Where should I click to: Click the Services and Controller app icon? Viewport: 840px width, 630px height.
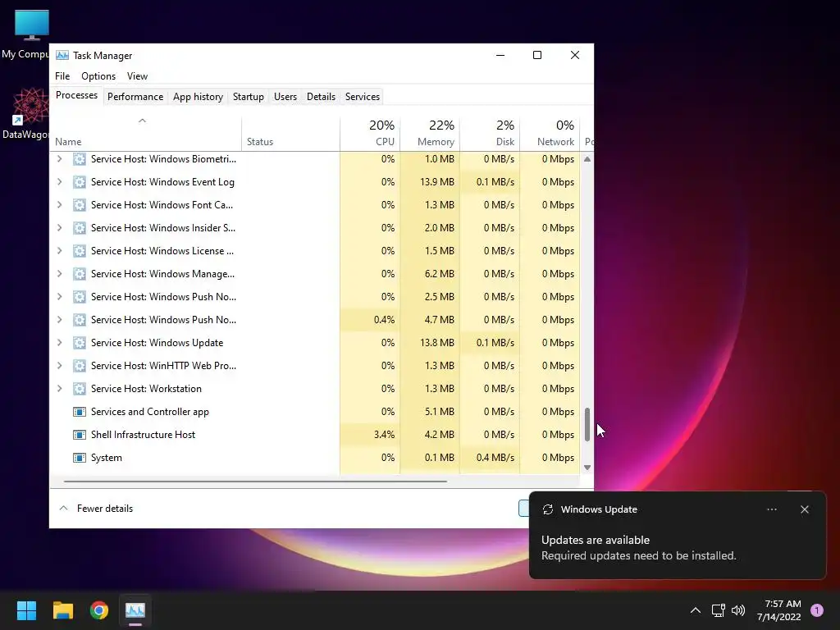click(x=80, y=412)
